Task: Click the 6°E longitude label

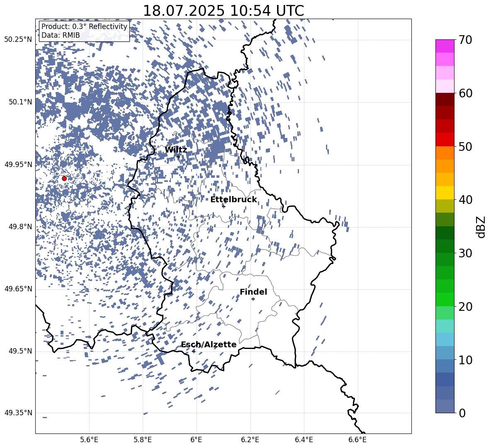Action: coord(196,440)
